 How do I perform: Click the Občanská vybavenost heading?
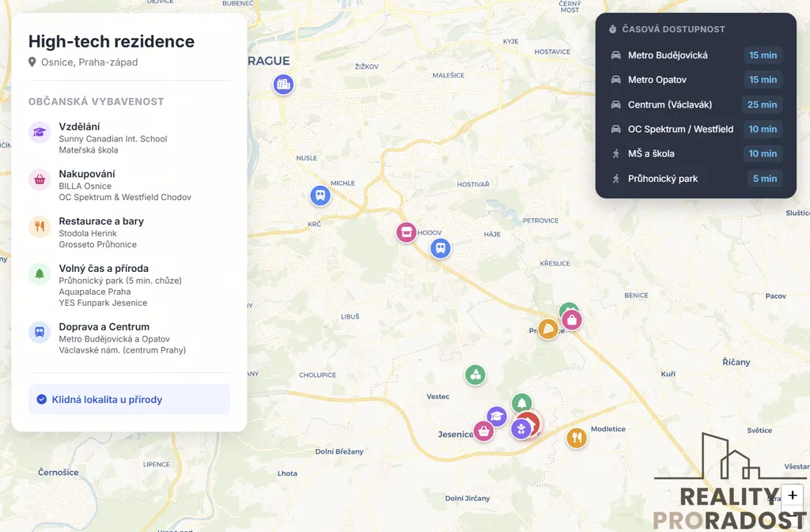click(x=96, y=102)
